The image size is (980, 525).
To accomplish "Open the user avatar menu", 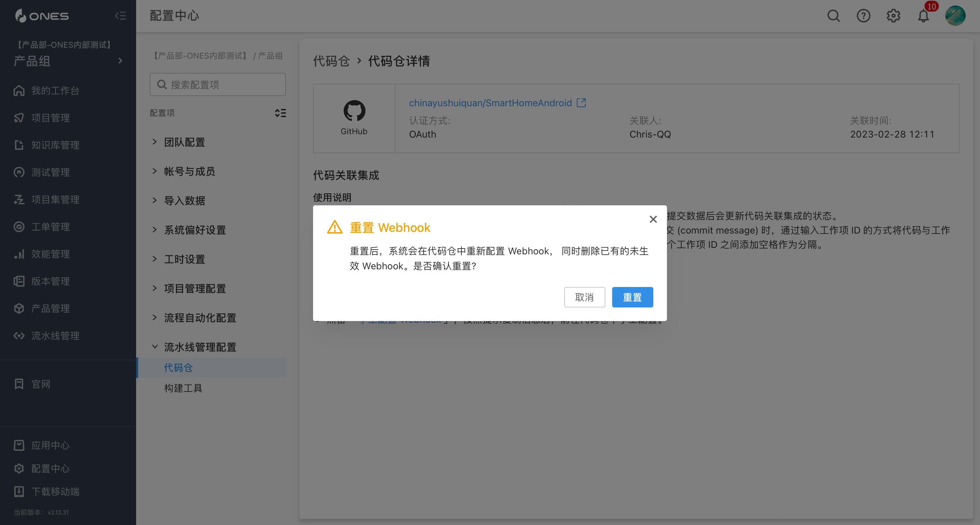I will coord(955,16).
